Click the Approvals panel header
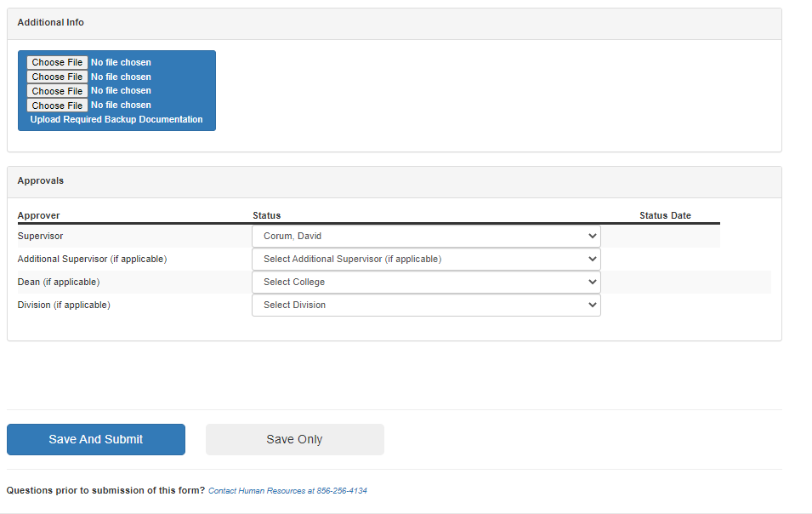The image size is (812, 514). pos(41,181)
